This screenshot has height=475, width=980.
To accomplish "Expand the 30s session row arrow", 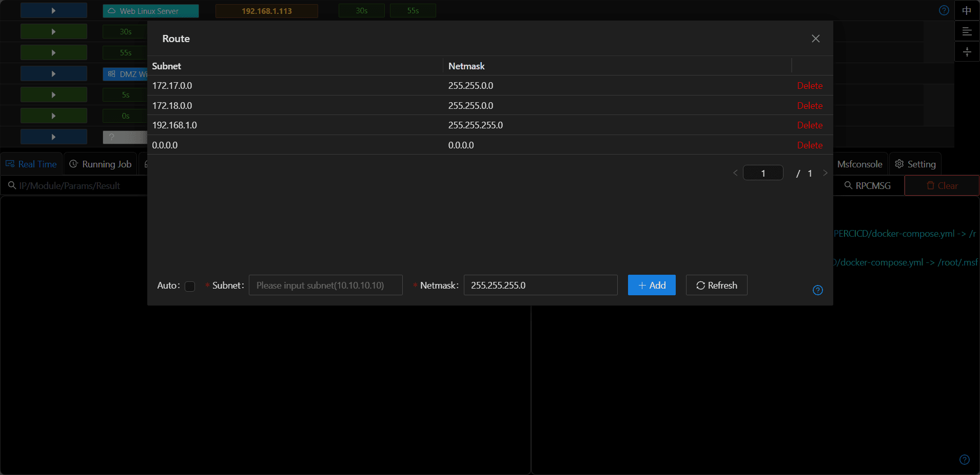I will (53, 31).
